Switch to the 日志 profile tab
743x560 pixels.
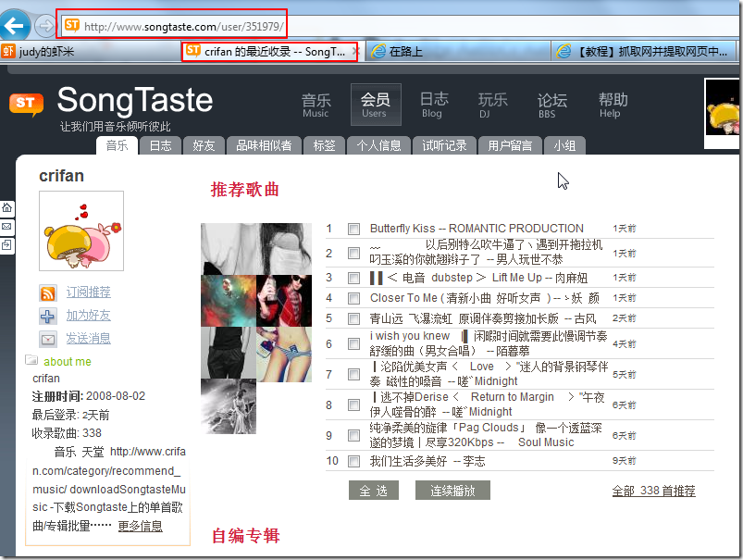point(161,145)
